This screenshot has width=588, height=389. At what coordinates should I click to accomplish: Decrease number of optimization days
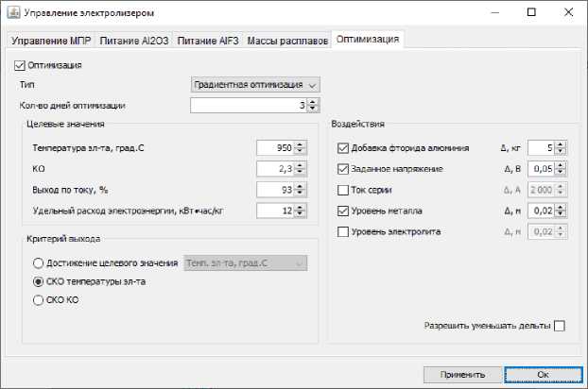[313, 109]
